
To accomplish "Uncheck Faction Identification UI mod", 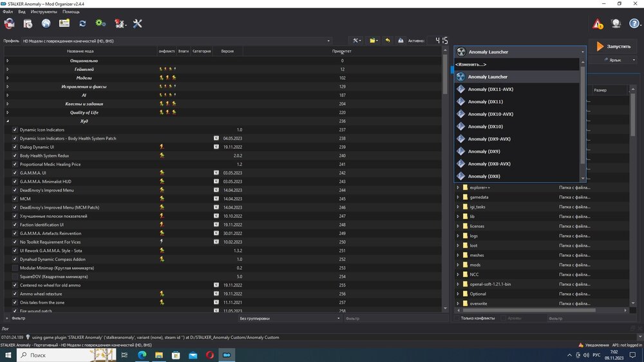I will [x=15, y=225].
